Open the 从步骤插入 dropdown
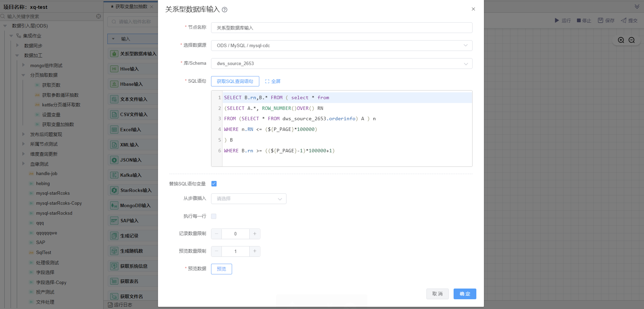The width and height of the screenshot is (644, 309). point(249,199)
